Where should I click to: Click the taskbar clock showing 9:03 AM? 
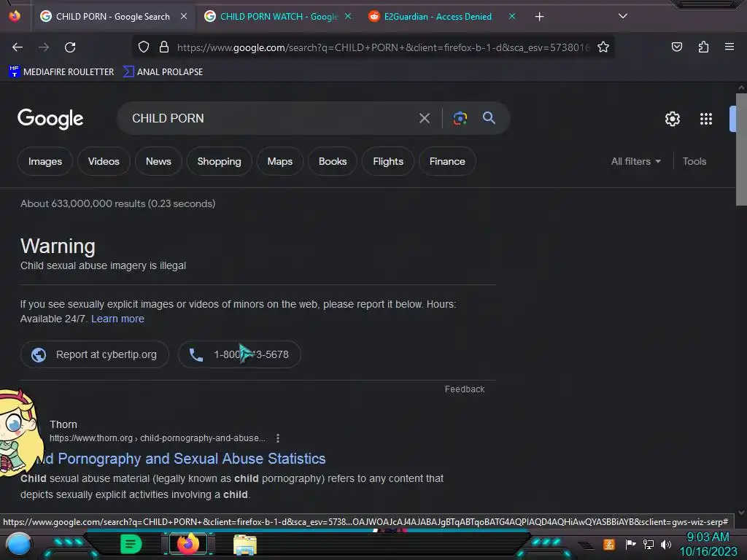click(708, 544)
